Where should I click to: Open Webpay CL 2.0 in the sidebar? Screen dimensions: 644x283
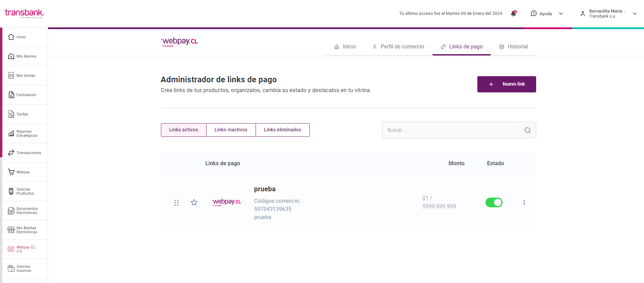[25, 249]
